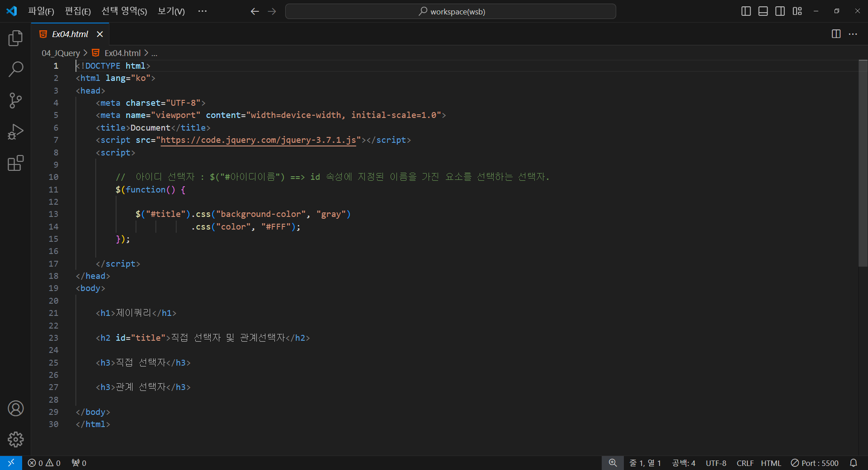Show errors and warnings in status bar
This screenshot has width=868, height=470.
[44, 463]
